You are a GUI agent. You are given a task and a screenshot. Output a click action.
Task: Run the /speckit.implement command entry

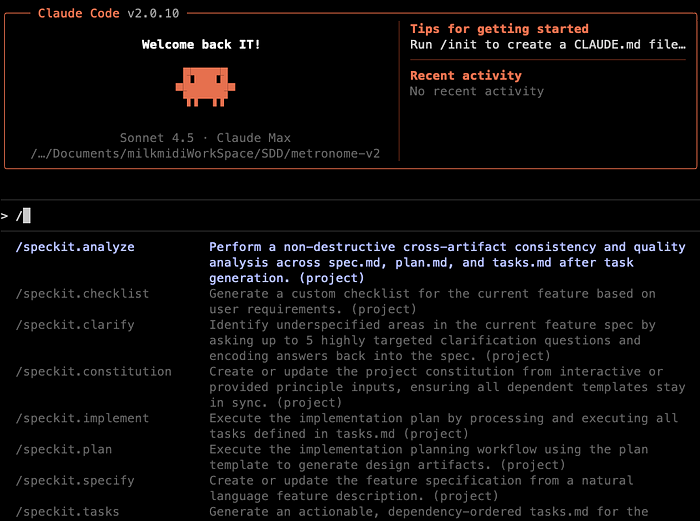(85, 418)
